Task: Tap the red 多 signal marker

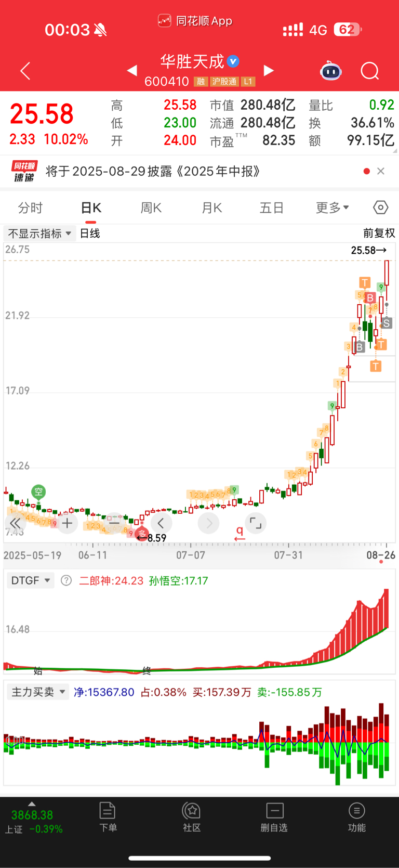Action: coord(142,534)
